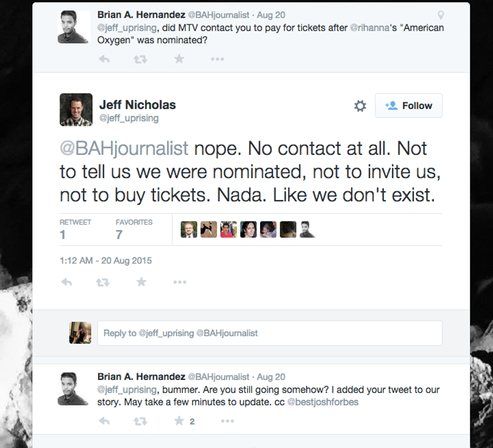Click the first avatar in the favoriters row

pyautogui.click(x=189, y=230)
